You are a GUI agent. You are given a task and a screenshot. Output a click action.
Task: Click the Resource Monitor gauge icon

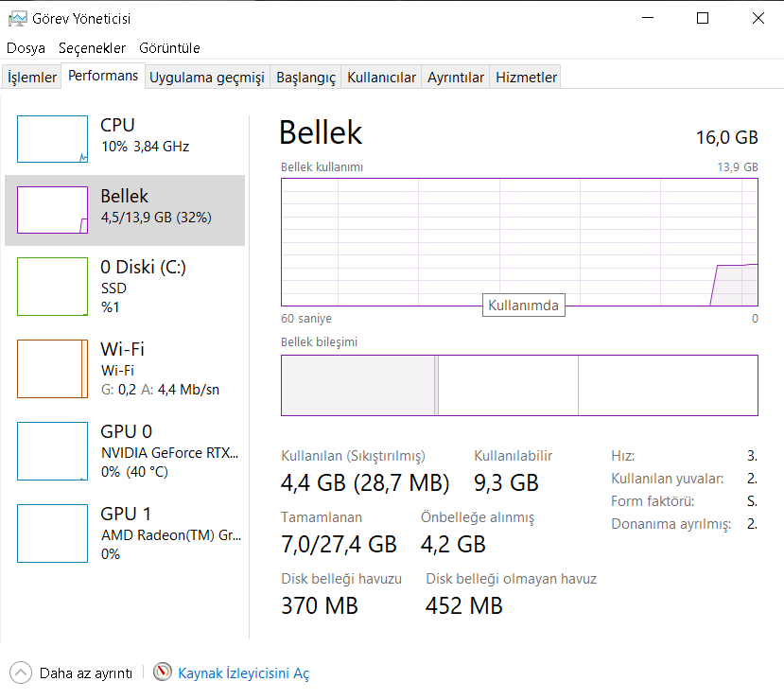[164, 673]
